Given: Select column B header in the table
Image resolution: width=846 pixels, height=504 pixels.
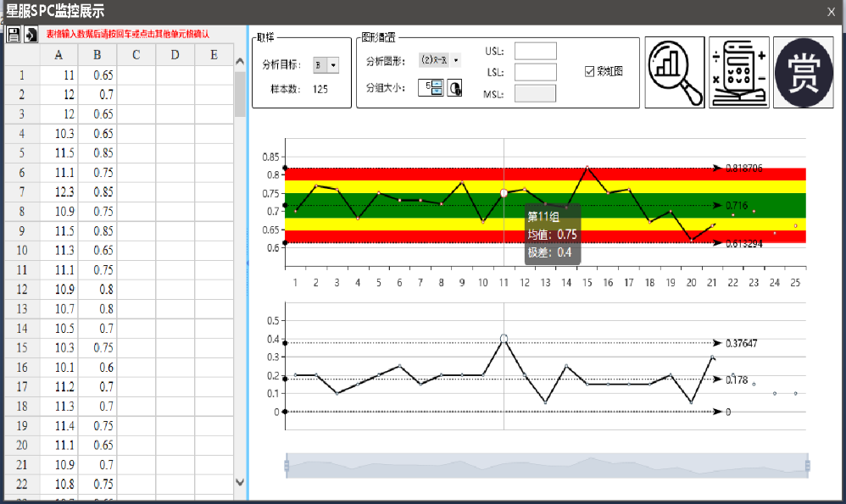Looking at the screenshot, I should [x=97, y=55].
